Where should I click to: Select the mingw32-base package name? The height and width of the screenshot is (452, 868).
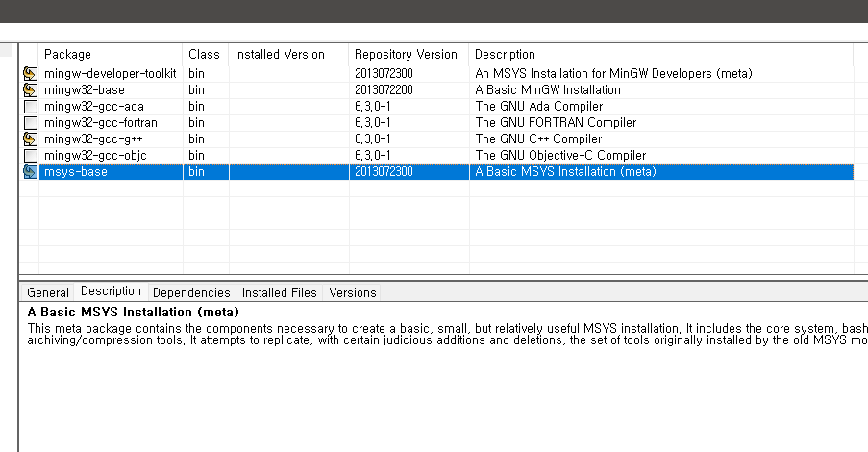coord(85,89)
